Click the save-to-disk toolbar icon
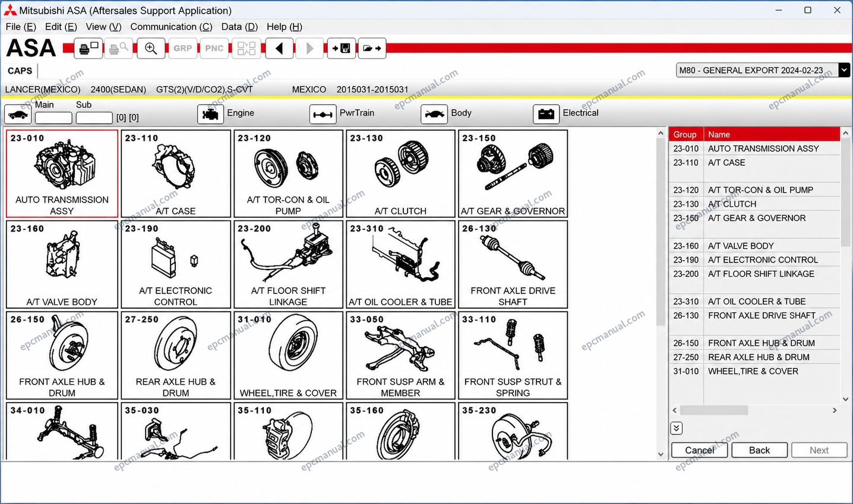Image resolution: width=853 pixels, height=504 pixels. pyautogui.click(x=342, y=48)
